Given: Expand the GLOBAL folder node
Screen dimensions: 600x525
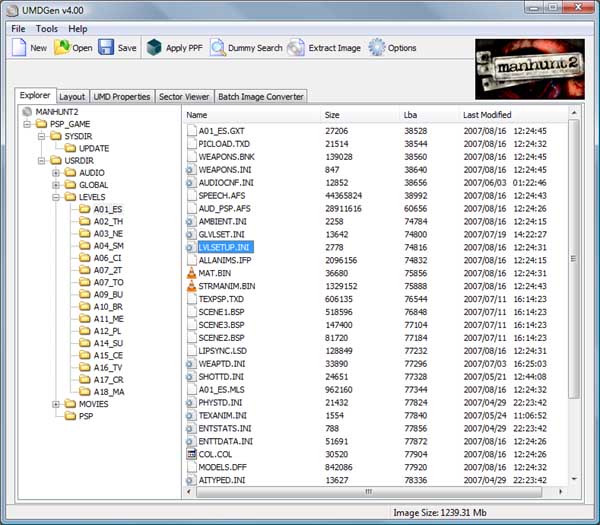Looking at the screenshot, I should [56, 185].
